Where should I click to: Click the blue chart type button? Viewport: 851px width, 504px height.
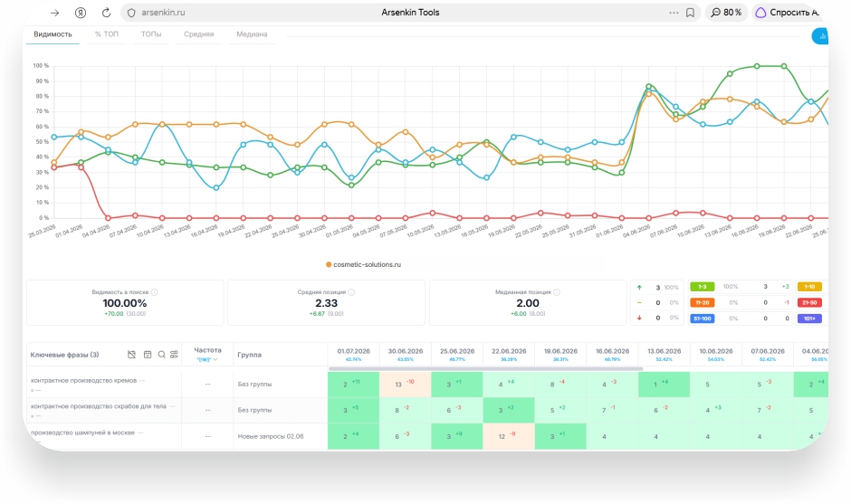click(820, 36)
